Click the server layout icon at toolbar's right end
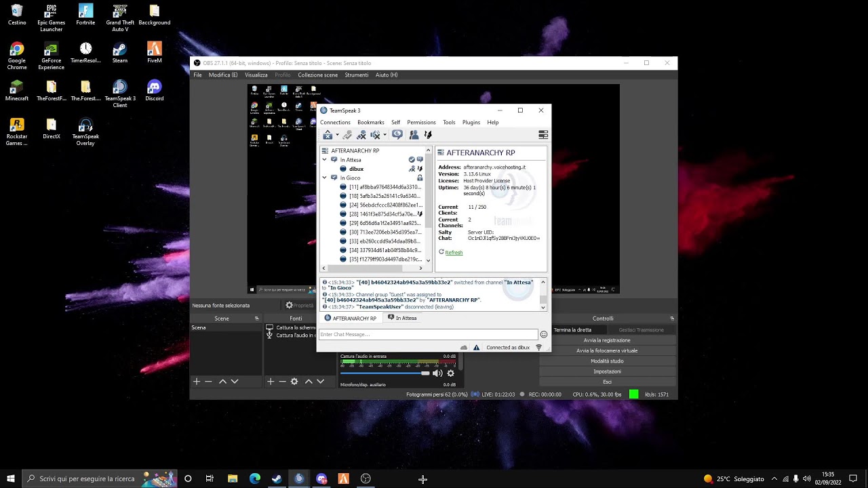The height and width of the screenshot is (488, 868). coord(542,135)
